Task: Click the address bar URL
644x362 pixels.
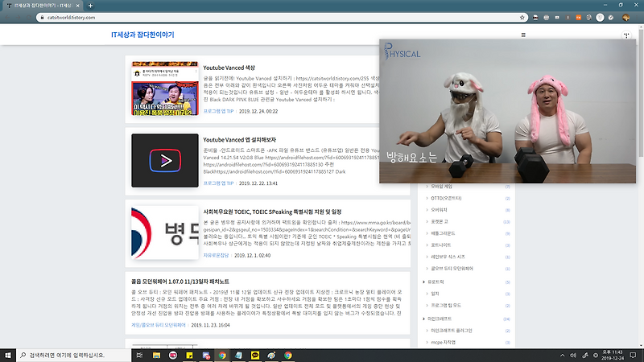Action: (x=71, y=17)
